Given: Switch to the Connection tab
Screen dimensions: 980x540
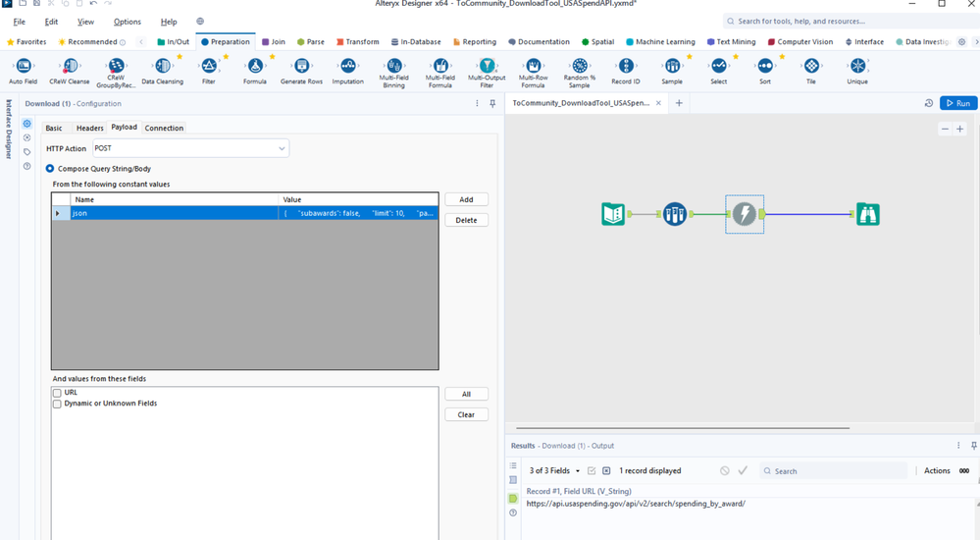Looking at the screenshot, I should pyautogui.click(x=164, y=128).
